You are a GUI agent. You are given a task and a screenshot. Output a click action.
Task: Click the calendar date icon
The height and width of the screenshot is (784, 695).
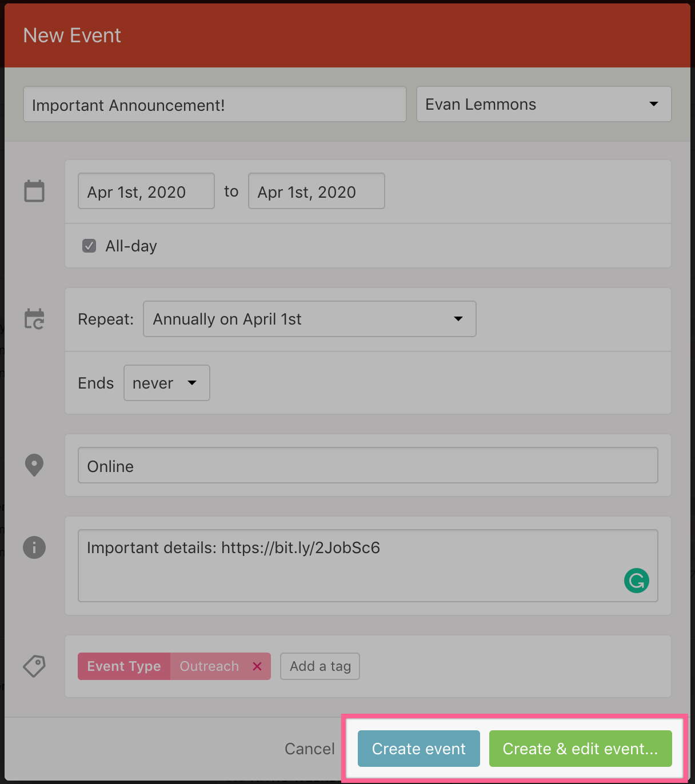tap(34, 191)
